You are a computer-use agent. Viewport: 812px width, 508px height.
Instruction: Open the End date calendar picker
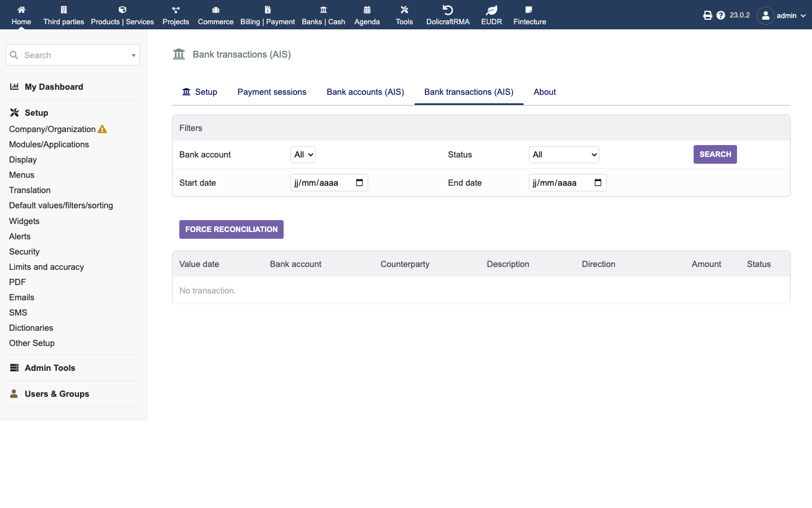point(598,182)
